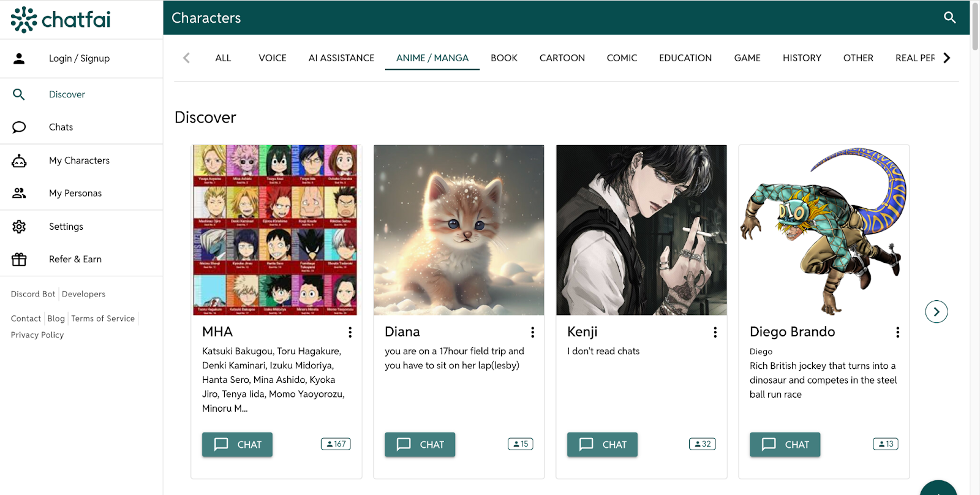The width and height of the screenshot is (980, 495).
Task: Open the OTHER category tab
Action: click(x=858, y=58)
